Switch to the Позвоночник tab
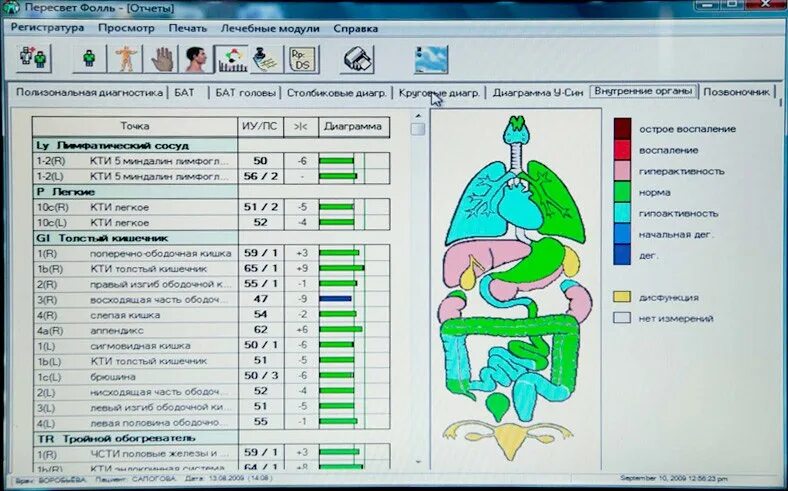The width and height of the screenshot is (788, 491). coord(736,92)
